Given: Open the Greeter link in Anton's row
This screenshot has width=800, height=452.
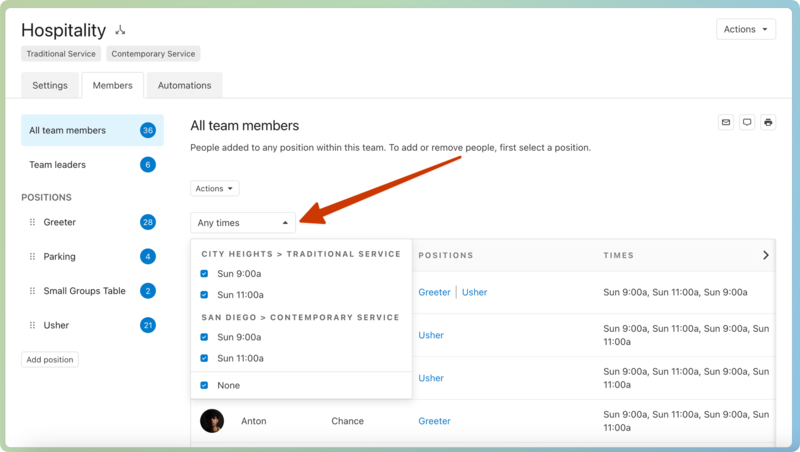Looking at the screenshot, I should [434, 421].
